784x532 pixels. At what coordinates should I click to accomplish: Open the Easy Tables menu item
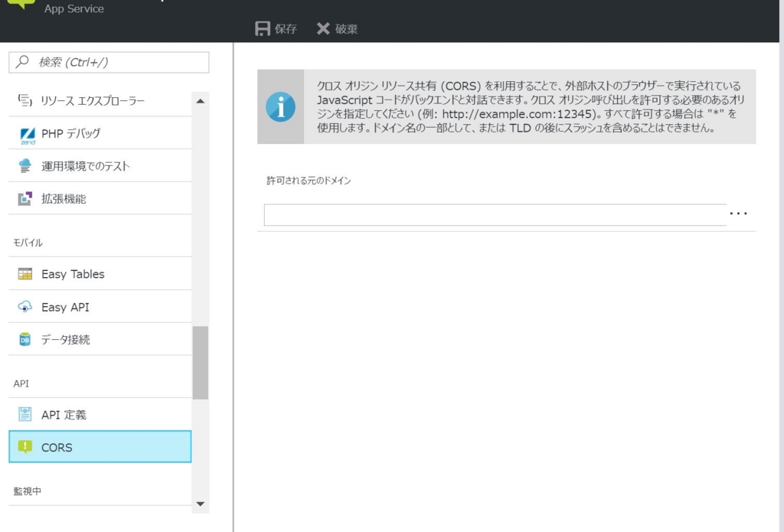[100, 274]
